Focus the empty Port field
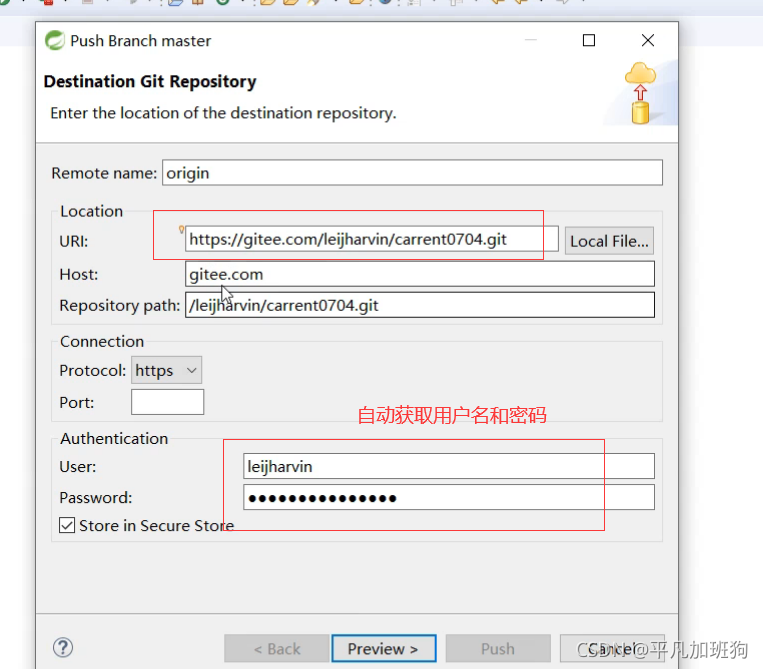This screenshot has height=669, width=763. point(167,402)
